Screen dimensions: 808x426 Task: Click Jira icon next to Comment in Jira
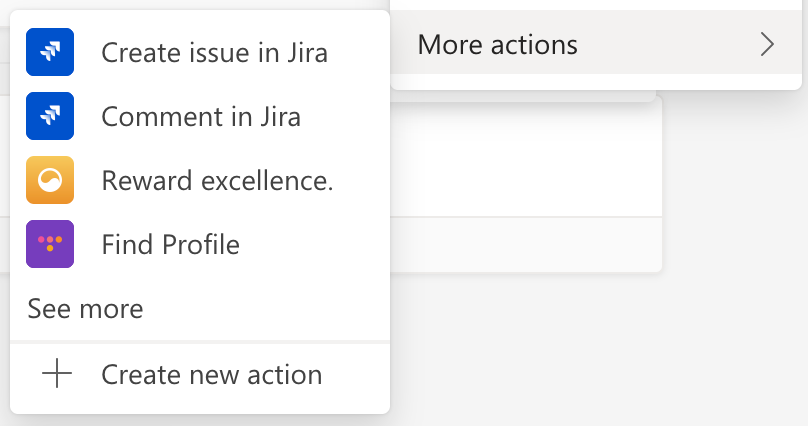[50, 116]
